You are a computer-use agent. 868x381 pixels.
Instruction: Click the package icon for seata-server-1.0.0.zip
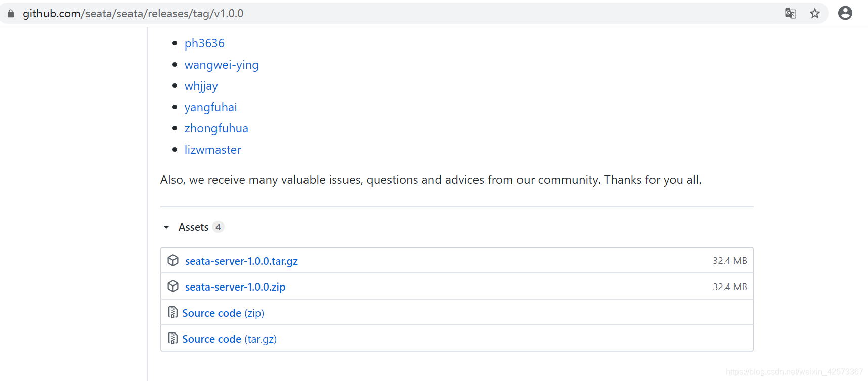point(173,286)
